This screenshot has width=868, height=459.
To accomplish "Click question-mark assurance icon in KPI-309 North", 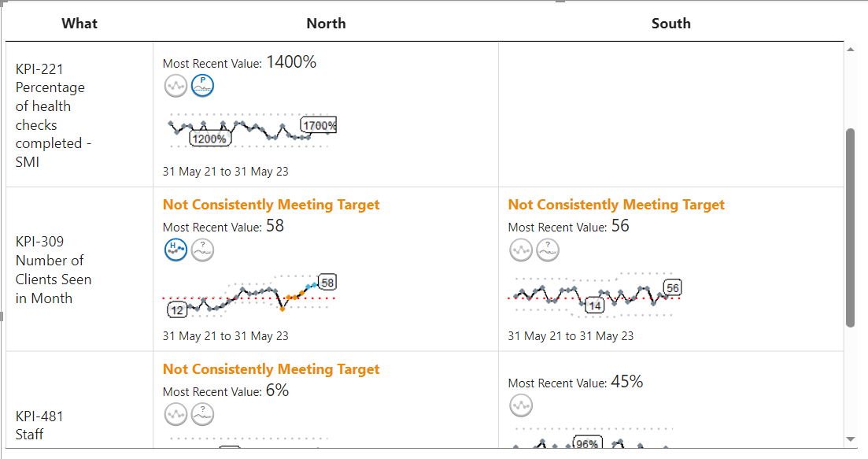I will 202,250.
